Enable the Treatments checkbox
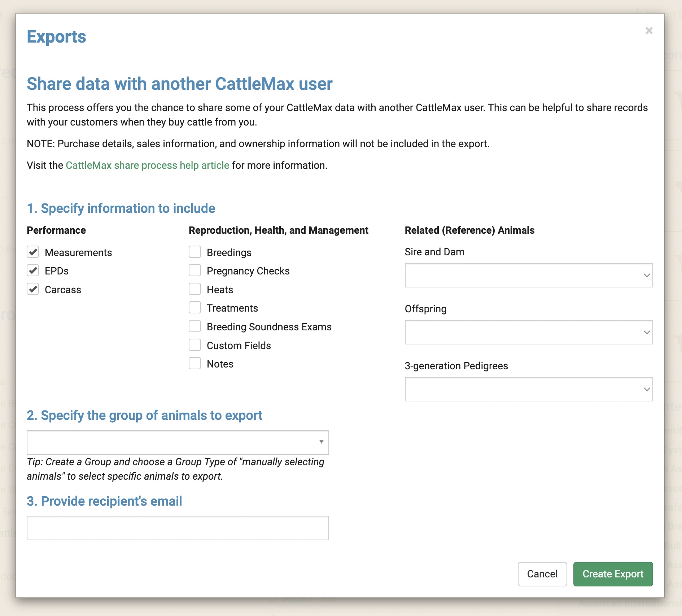The width and height of the screenshot is (682, 616). pyautogui.click(x=195, y=308)
